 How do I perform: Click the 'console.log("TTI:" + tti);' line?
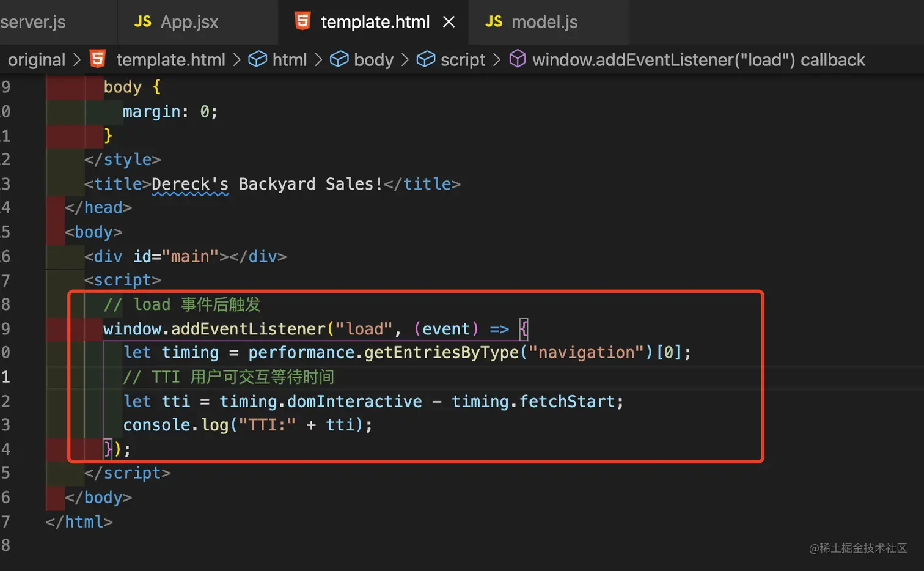tap(248, 425)
